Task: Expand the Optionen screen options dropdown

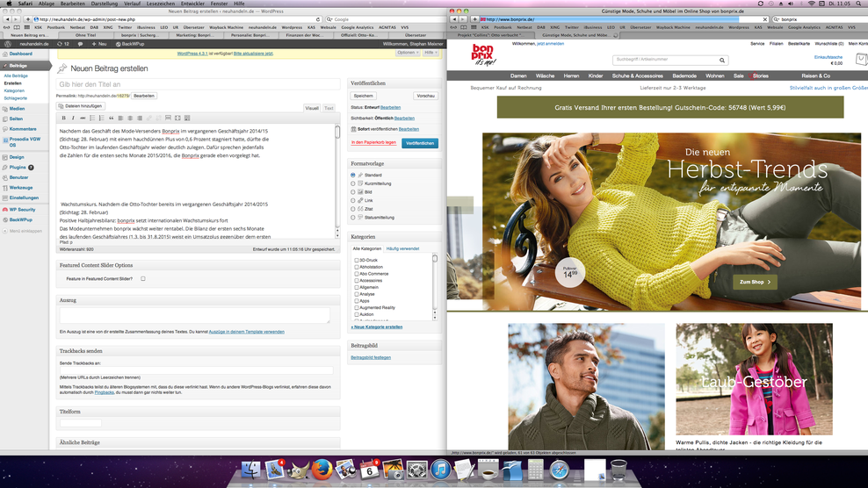Action: click(x=408, y=53)
